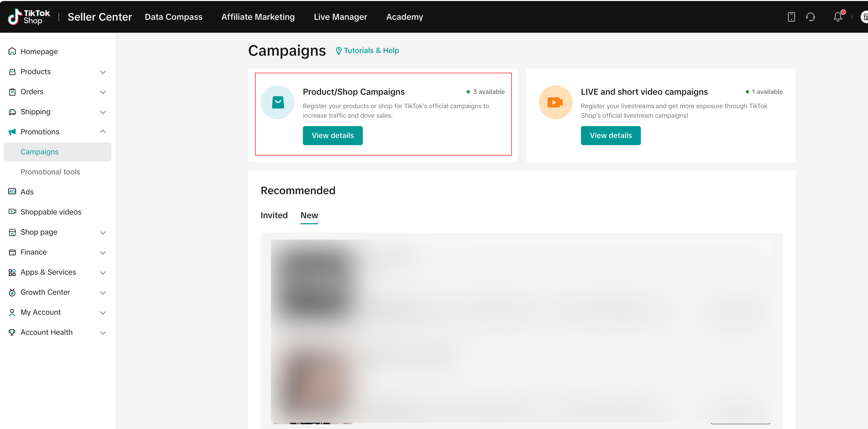Open the notifications bell
The width and height of the screenshot is (868, 429).
pos(837,17)
